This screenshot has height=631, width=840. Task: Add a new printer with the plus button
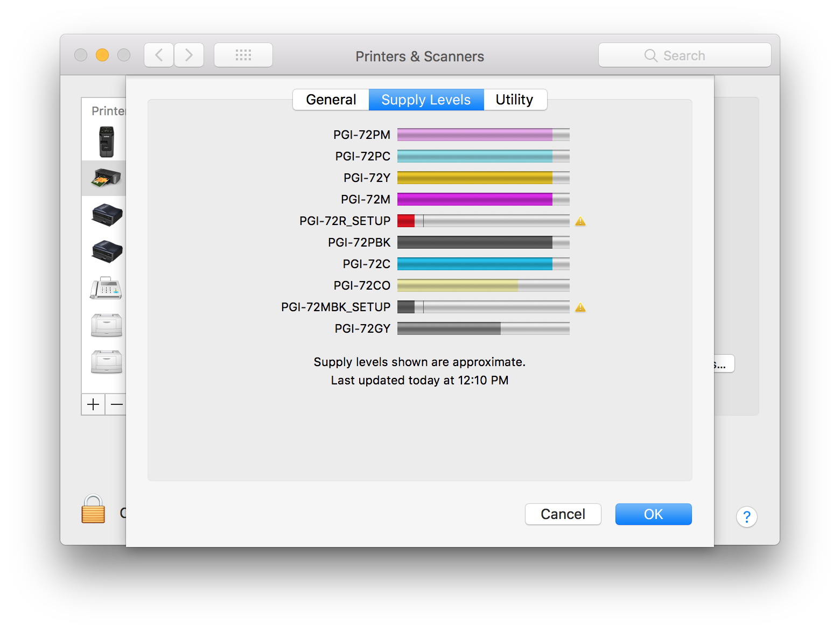coord(93,404)
